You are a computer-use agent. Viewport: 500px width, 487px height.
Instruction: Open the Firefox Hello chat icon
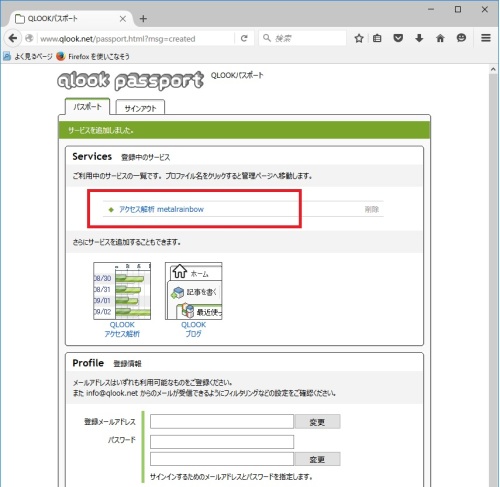[x=461, y=38]
